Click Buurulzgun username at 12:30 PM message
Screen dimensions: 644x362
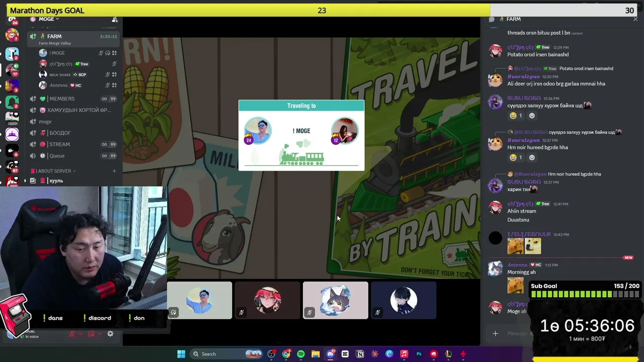[523, 76]
